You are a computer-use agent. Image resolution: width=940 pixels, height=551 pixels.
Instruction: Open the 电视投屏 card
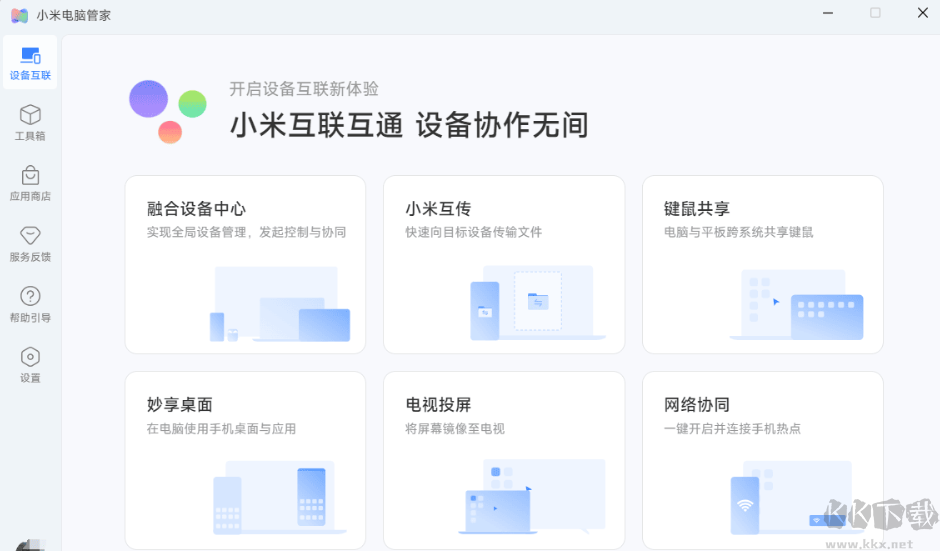[504, 460]
